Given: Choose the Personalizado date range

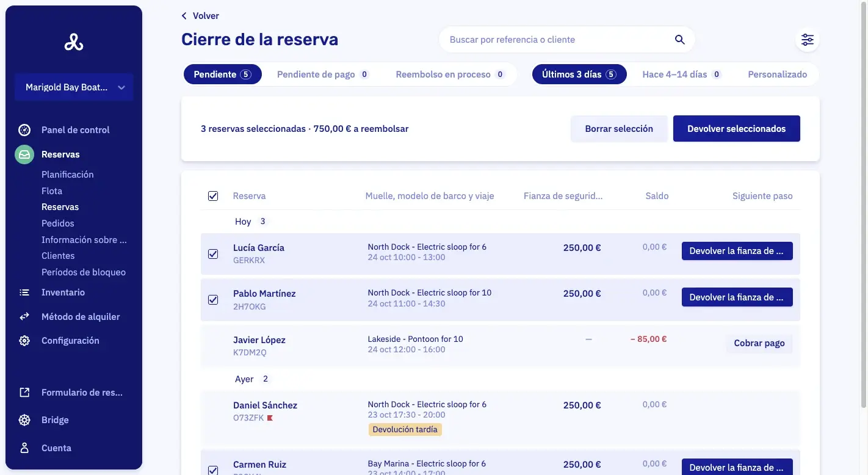Looking at the screenshot, I should (x=778, y=74).
